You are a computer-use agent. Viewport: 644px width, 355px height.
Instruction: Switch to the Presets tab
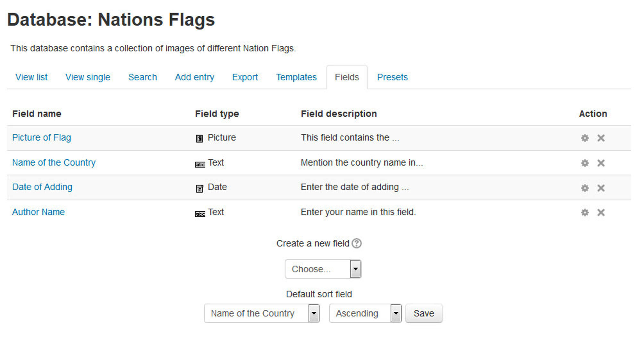(392, 77)
